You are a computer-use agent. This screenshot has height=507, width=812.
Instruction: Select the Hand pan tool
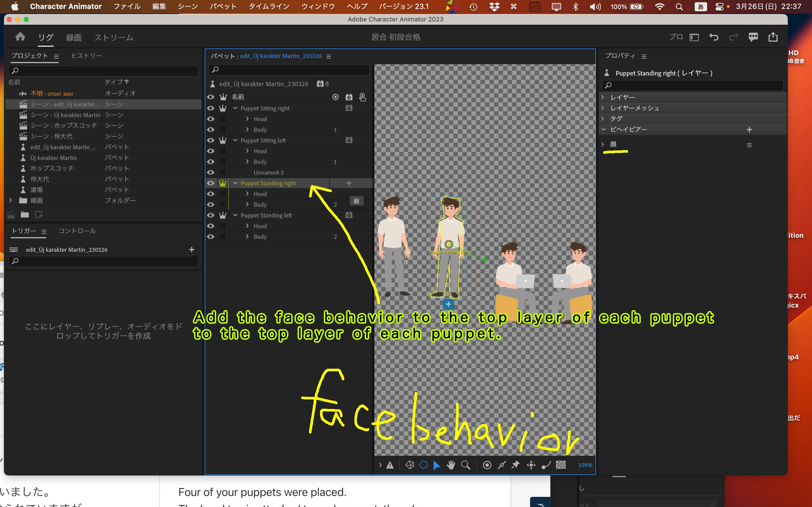451,465
